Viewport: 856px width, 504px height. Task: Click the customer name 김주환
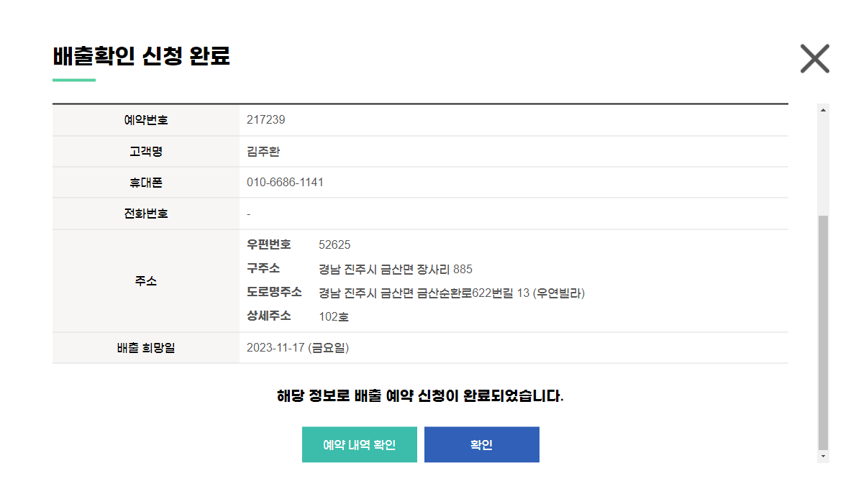(x=263, y=152)
